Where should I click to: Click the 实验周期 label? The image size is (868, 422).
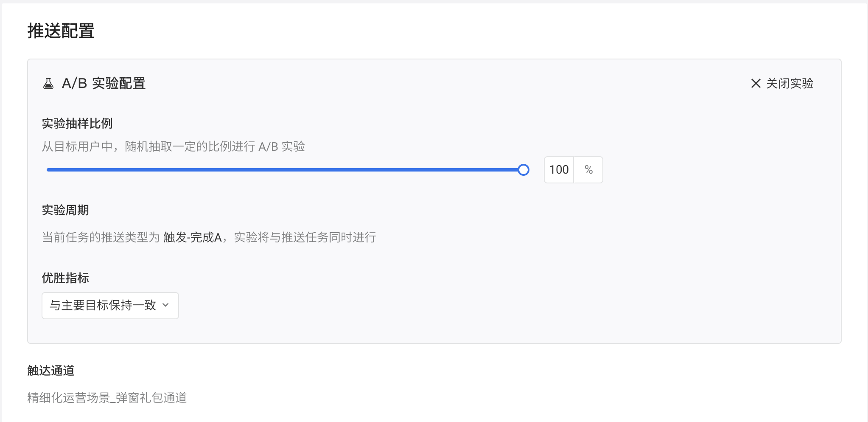[x=65, y=210]
